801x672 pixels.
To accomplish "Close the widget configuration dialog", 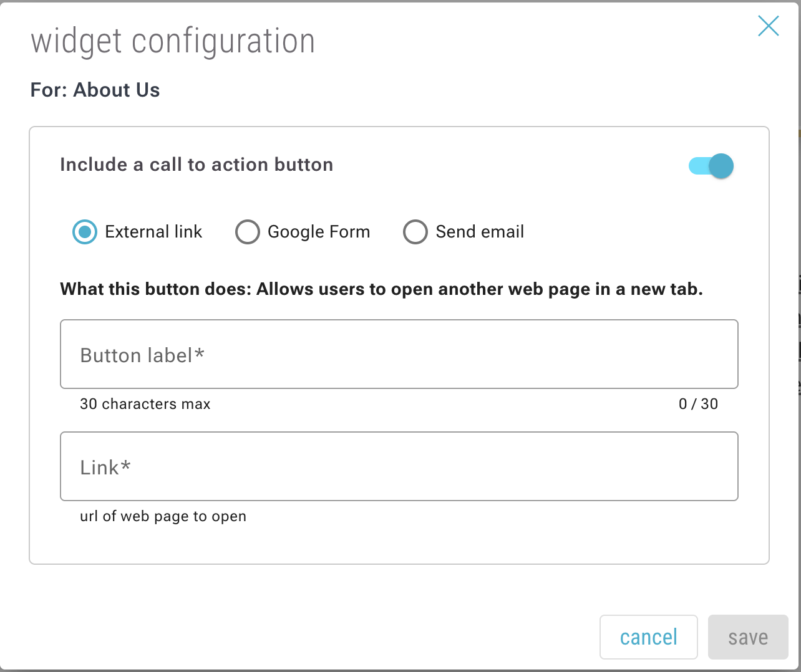I will tap(768, 26).
